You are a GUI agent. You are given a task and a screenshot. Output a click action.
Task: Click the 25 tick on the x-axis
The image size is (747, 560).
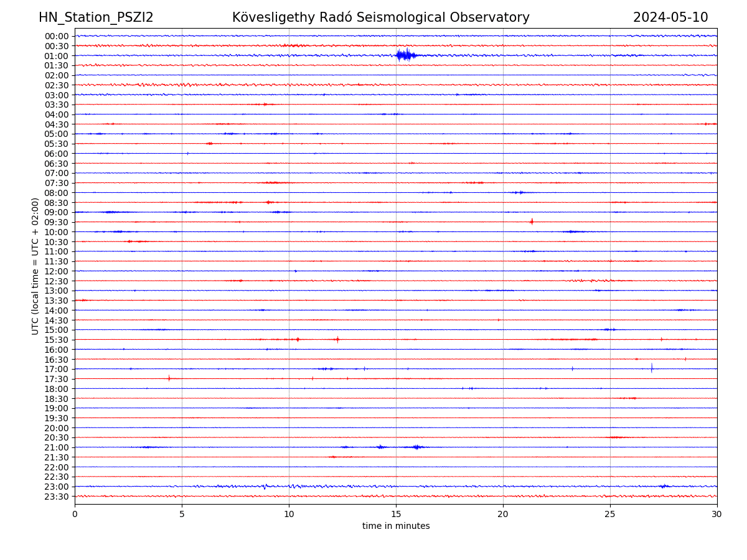(x=610, y=515)
